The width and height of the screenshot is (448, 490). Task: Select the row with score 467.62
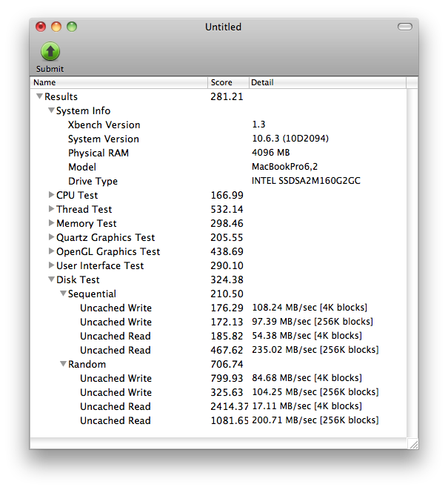pyautogui.click(x=218, y=350)
